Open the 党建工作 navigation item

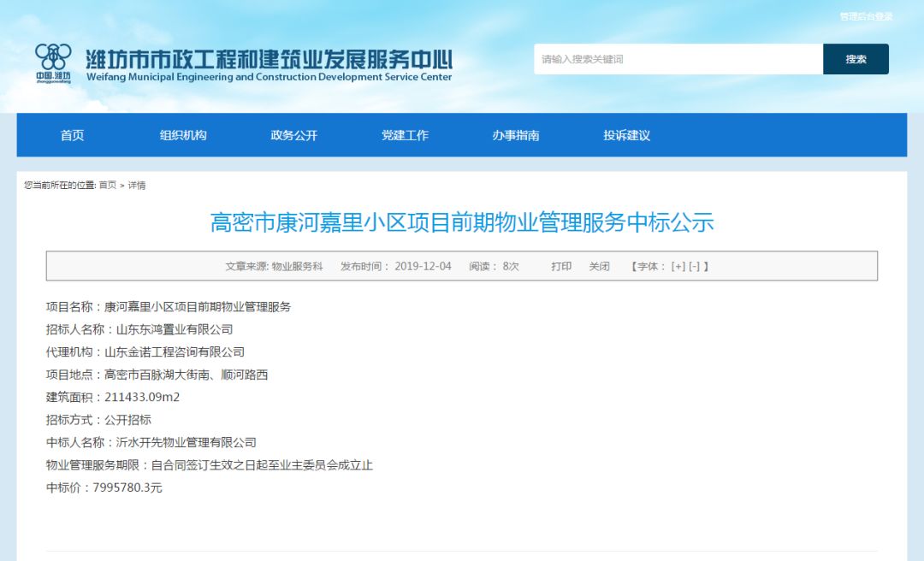(x=405, y=135)
